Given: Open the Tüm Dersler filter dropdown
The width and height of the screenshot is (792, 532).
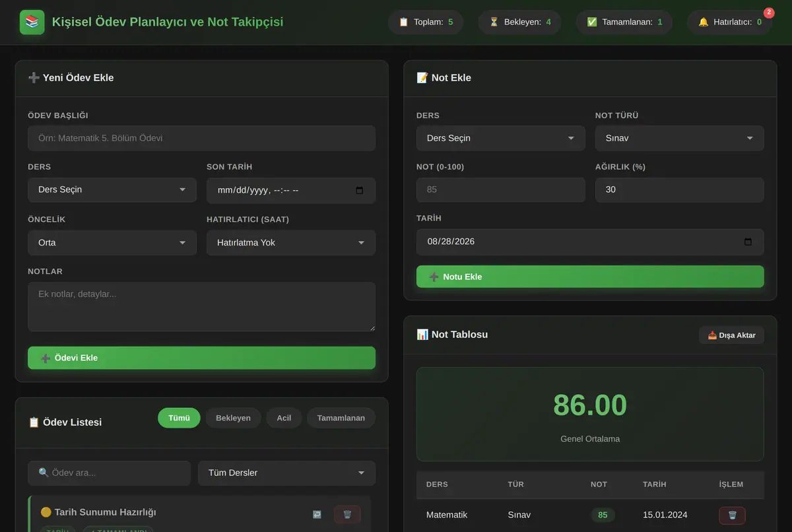Looking at the screenshot, I should pyautogui.click(x=286, y=473).
